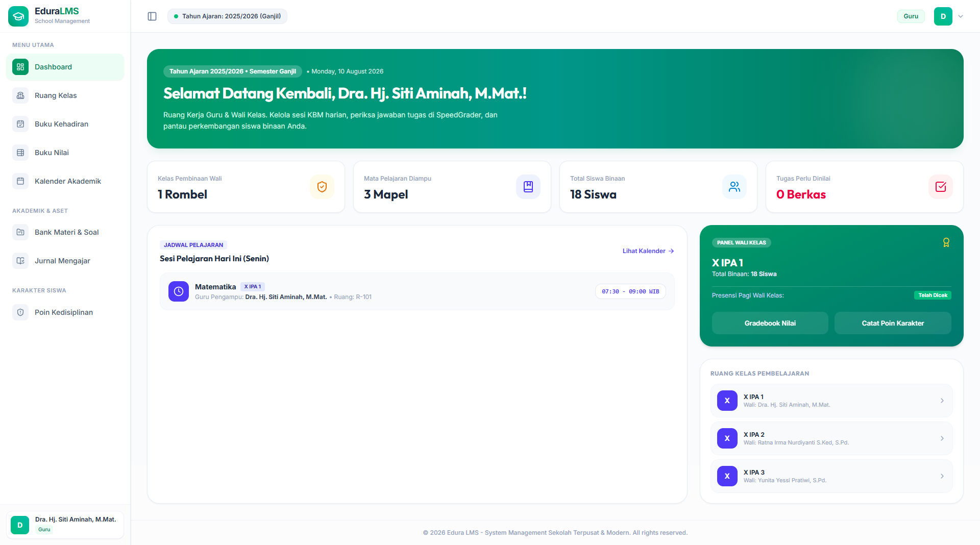Click the Poin Kedisiplinan shield icon
The width and height of the screenshot is (980, 545).
(20, 312)
